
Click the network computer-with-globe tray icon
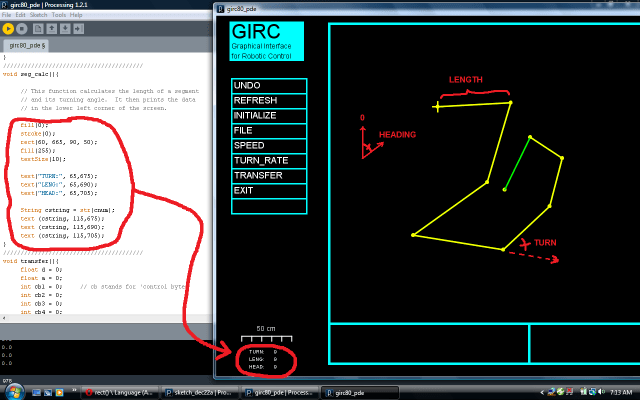coord(551,392)
